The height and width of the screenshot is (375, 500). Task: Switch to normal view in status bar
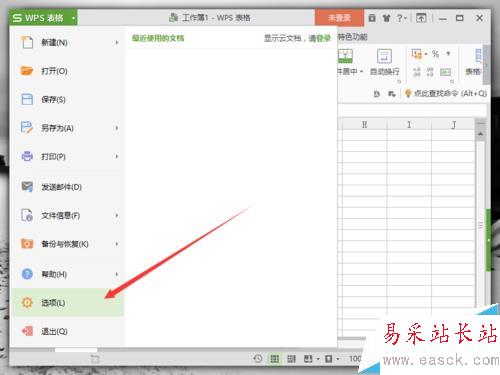click(x=275, y=359)
